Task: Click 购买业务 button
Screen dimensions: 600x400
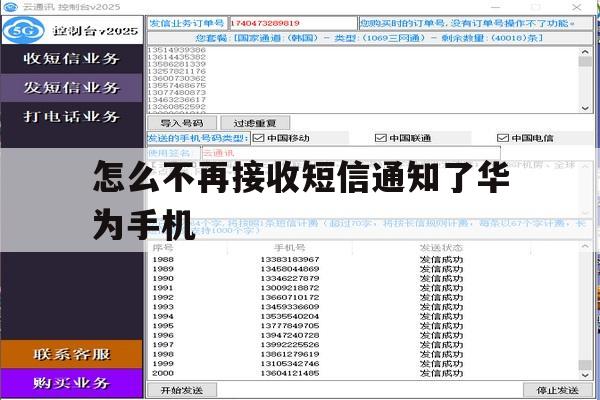Action: (x=72, y=383)
